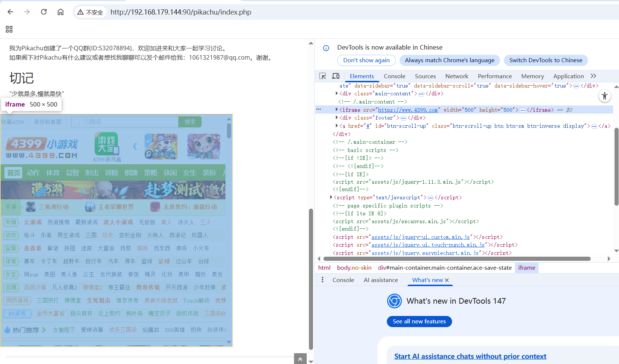619x364 pixels.
Task: Click Always match Chrome's language
Action: pyautogui.click(x=449, y=60)
